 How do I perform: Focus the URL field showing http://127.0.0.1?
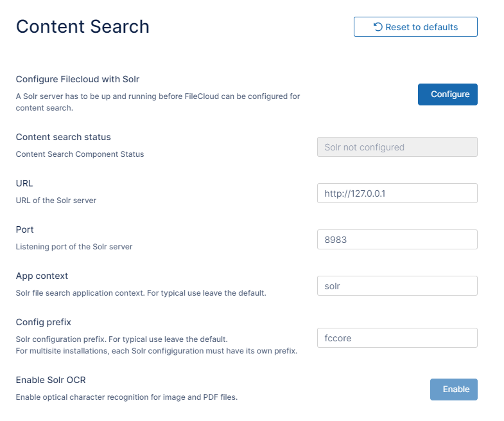click(x=397, y=193)
